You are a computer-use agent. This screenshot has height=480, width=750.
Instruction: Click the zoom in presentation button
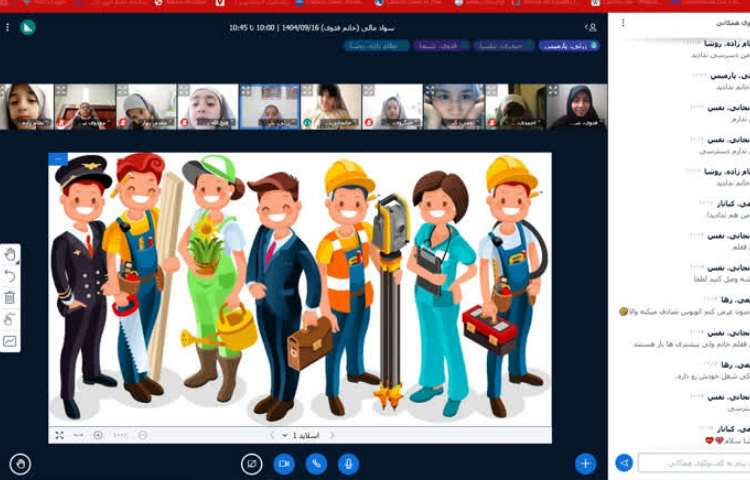98,435
